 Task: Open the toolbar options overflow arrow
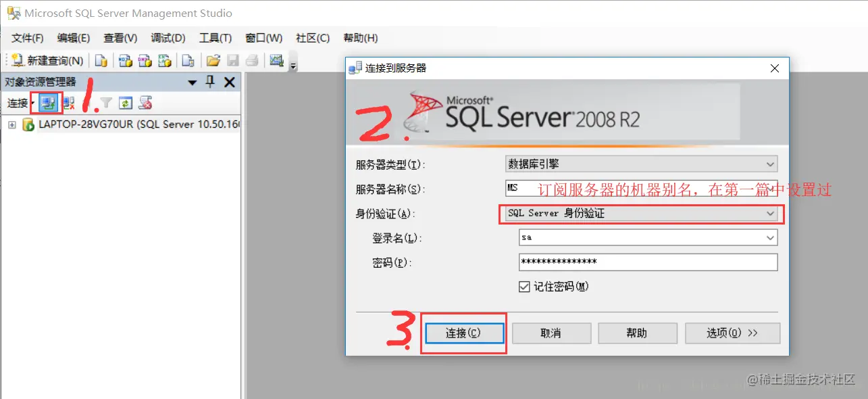(x=293, y=65)
